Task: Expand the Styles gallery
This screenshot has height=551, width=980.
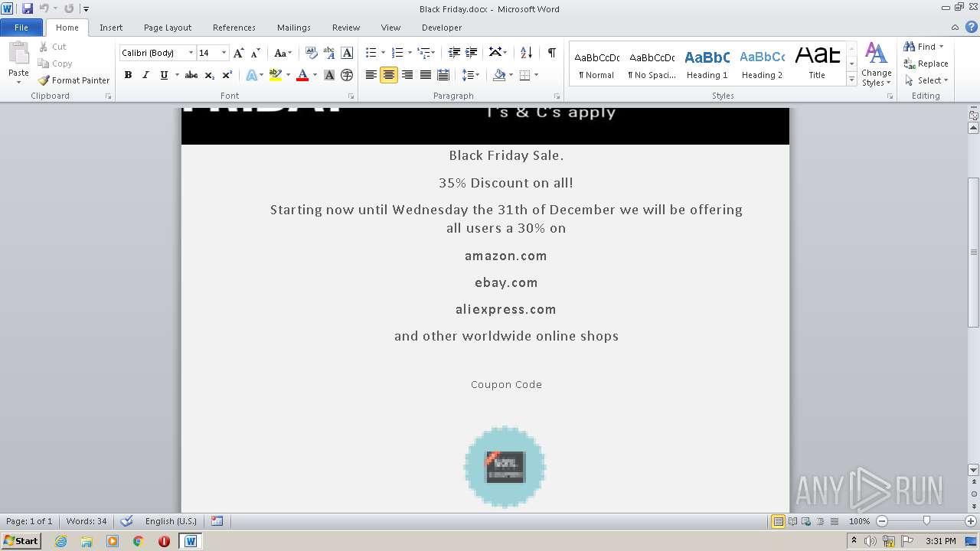Action: coord(851,80)
